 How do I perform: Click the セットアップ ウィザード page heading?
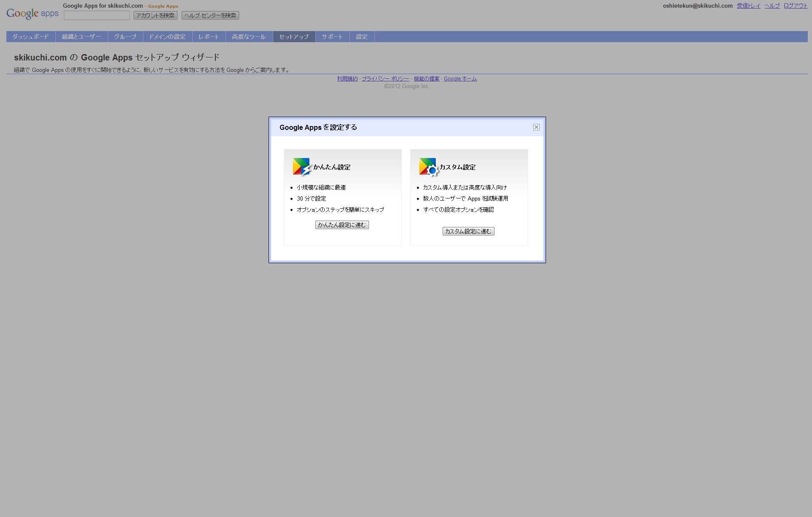(x=117, y=57)
